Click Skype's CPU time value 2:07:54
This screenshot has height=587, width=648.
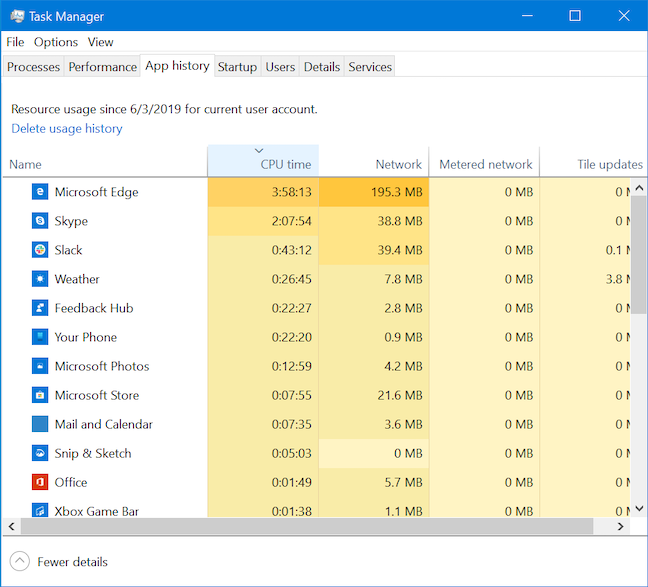(x=291, y=221)
